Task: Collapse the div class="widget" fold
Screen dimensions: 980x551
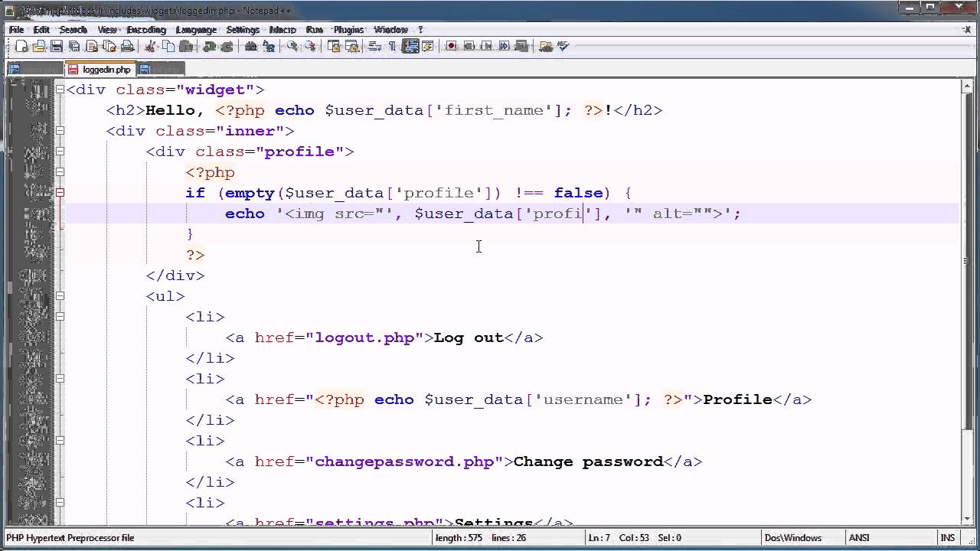Action: pyautogui.click(x=60, y=90)
